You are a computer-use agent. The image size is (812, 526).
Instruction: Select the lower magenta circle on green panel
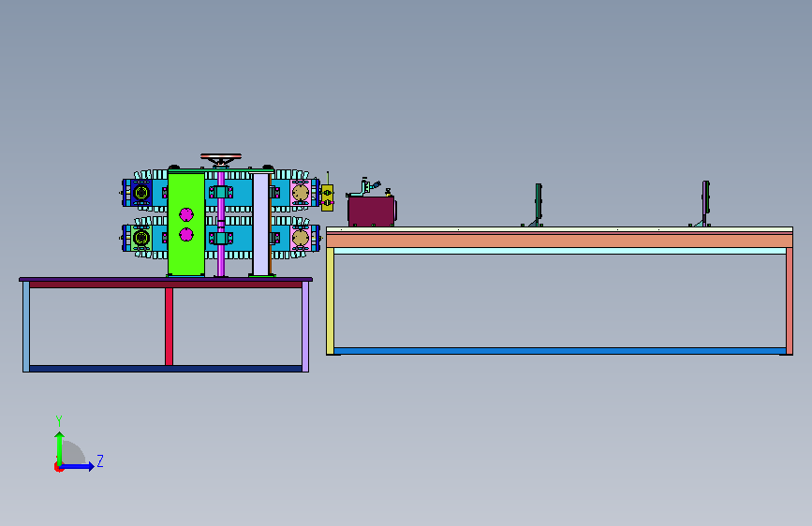pos(186,235)
